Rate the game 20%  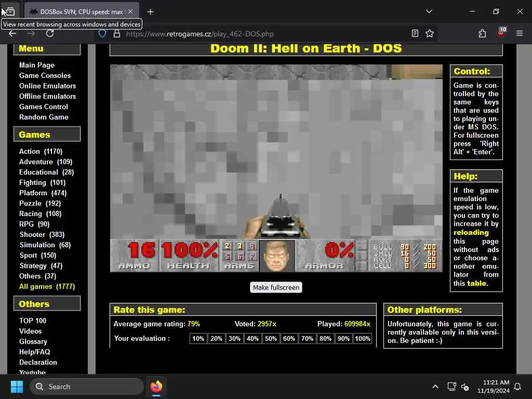216,338
